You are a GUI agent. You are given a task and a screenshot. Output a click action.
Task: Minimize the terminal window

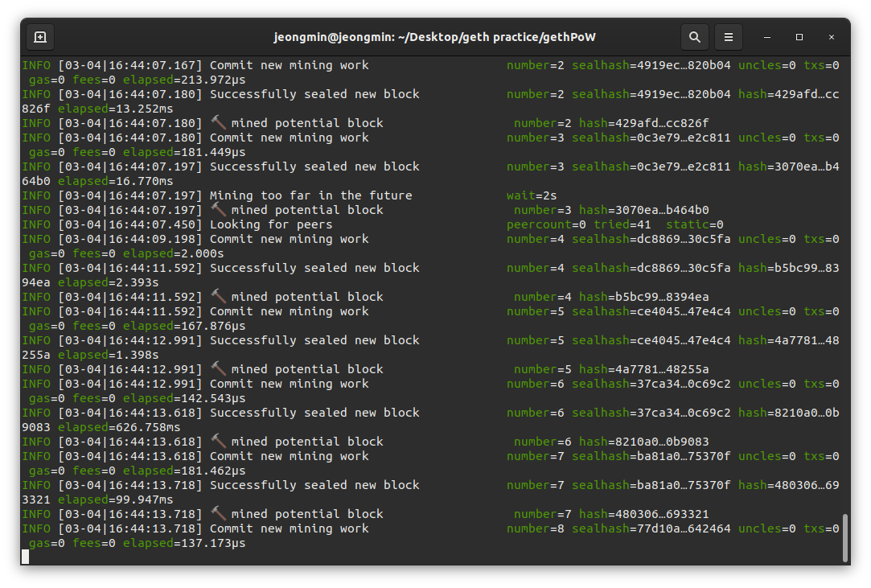(767, 37)
